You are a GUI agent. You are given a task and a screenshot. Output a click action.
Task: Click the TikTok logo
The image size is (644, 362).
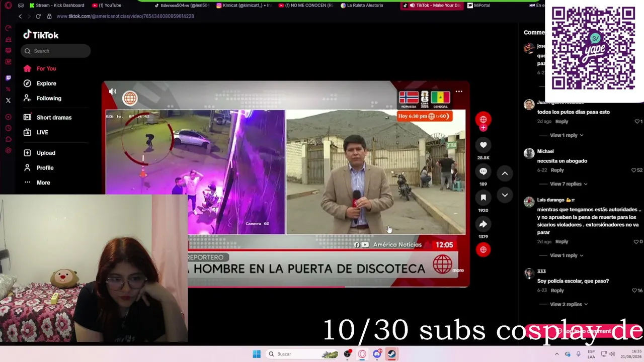41,35
